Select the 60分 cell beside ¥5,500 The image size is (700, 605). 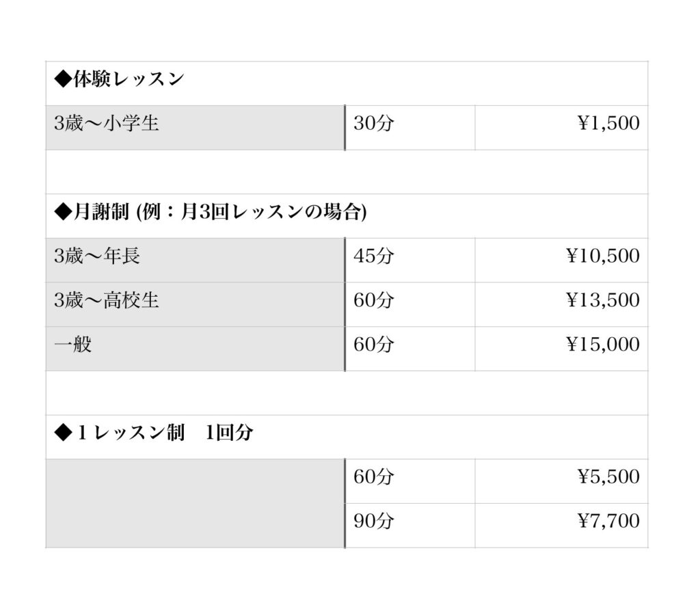coord(410,481)
